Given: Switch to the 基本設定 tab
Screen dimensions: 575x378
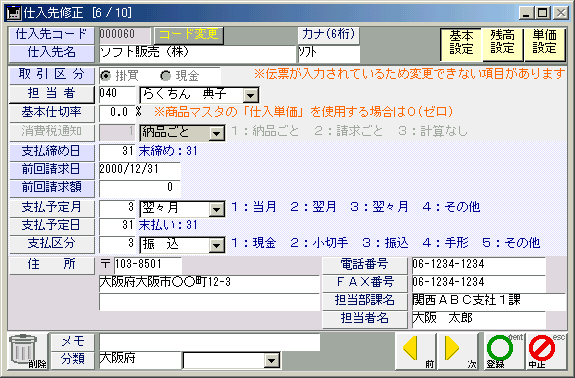Looking at the screenshot, I should [x=461, y=44].
